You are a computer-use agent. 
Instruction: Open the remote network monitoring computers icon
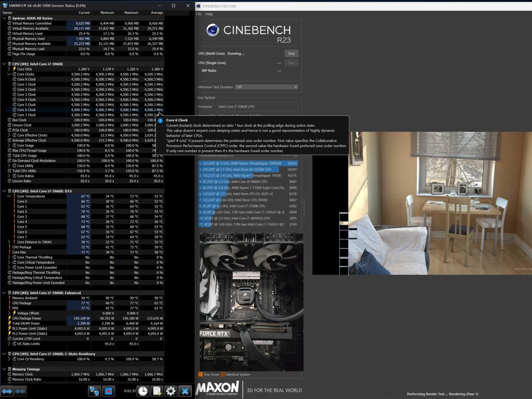[x=94, y=391]
